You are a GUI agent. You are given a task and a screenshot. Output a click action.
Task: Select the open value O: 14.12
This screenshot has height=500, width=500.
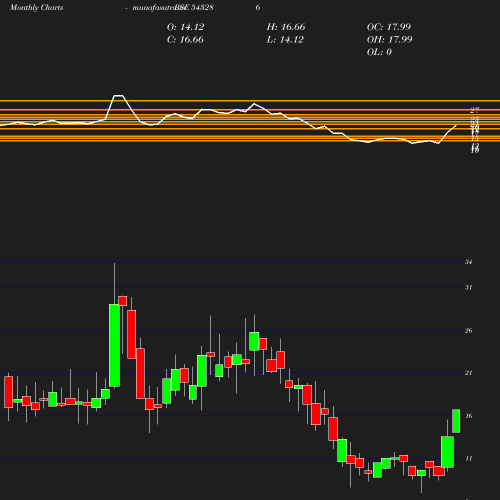click(x=185, y=27)
